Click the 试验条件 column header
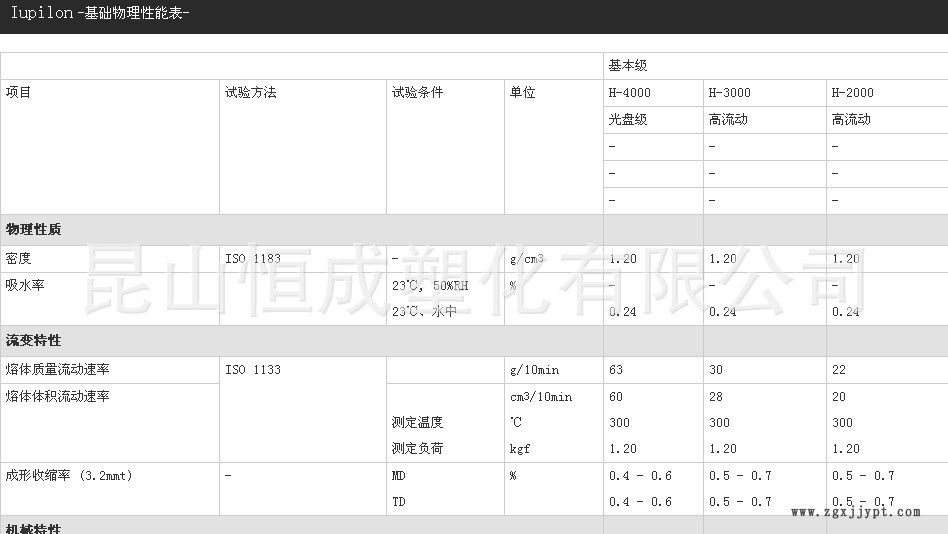This screenshot has width=948, height=534. pos(417,93)
